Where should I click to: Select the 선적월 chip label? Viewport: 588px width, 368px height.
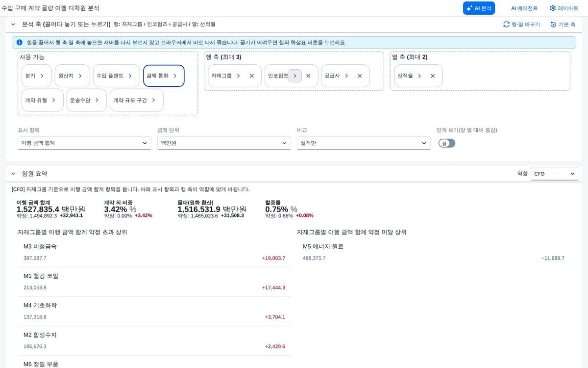click(405, 76)
